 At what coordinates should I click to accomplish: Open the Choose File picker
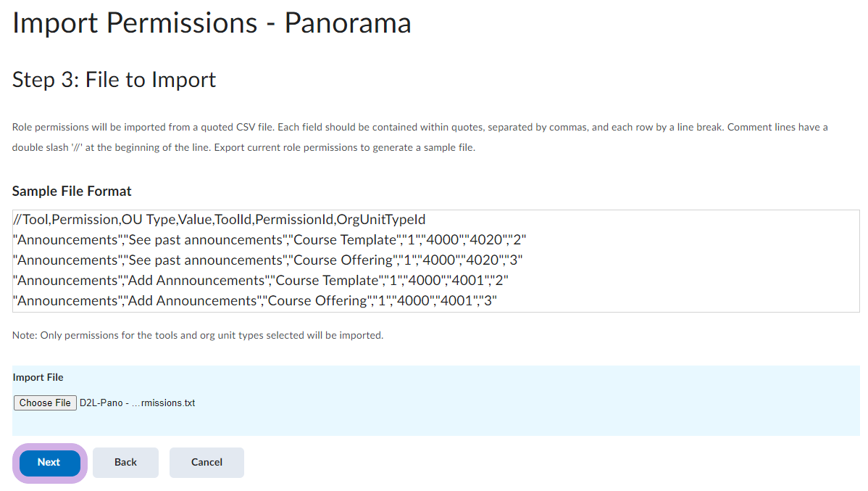(45, 403)
